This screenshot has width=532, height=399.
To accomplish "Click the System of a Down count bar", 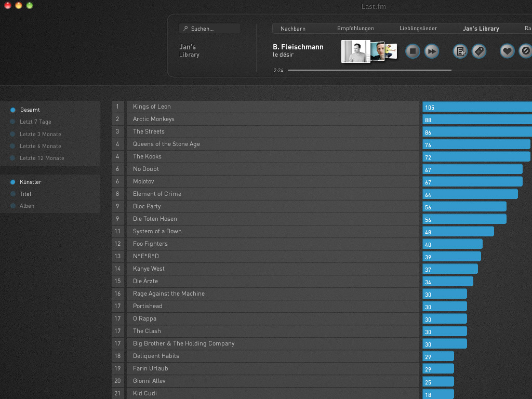I will tap(458, 232).
